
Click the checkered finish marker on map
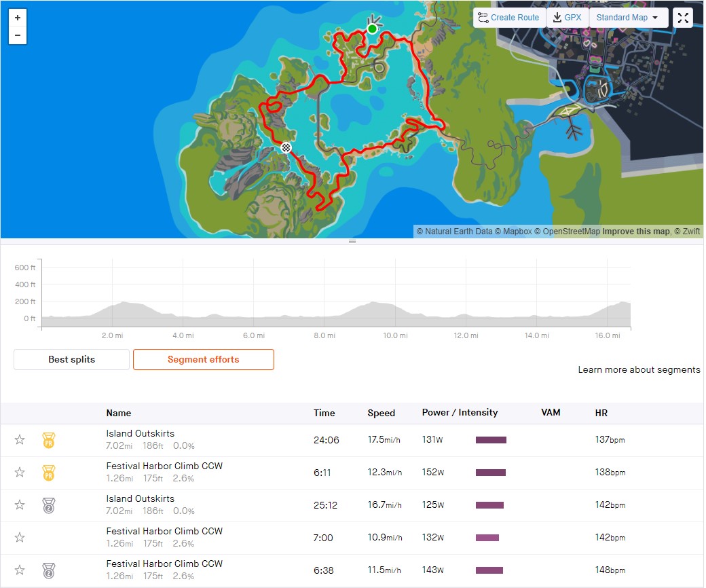coord(286,147)
